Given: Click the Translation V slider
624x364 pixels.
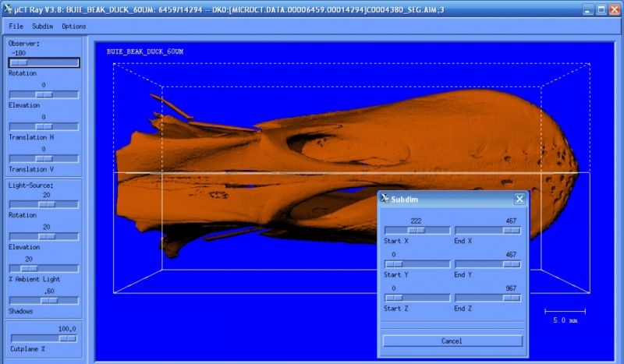Looking at the screenshot, I should 44,159.
